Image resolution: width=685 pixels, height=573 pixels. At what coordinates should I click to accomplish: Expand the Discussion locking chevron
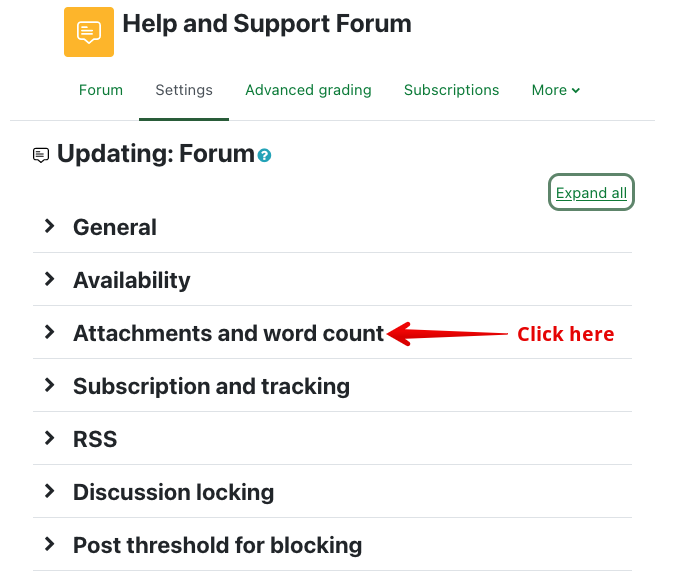click(49, 492)
